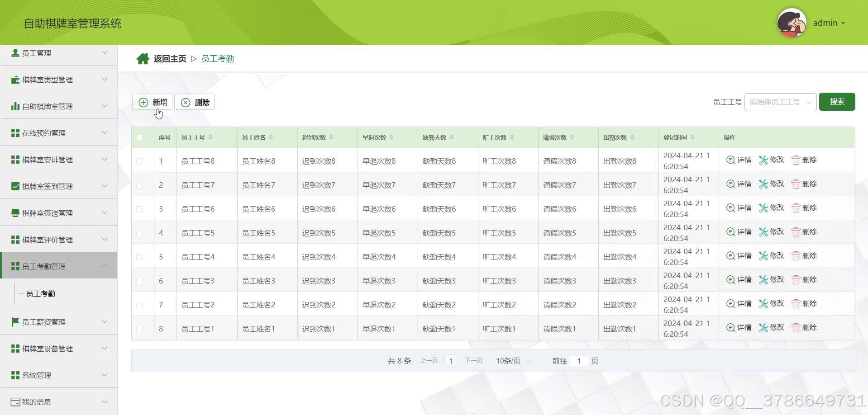
Task: Check the checkbox for row 员工工号4
Action: tap(139, 257)
